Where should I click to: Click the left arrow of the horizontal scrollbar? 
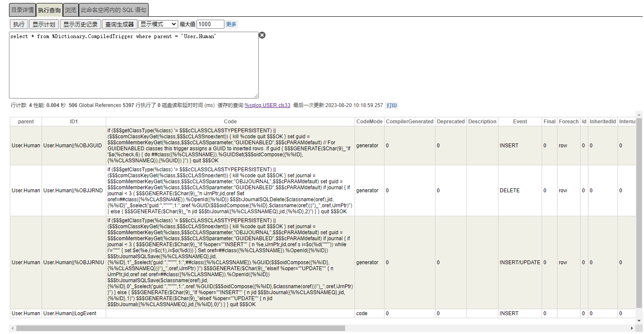(12, 328)
